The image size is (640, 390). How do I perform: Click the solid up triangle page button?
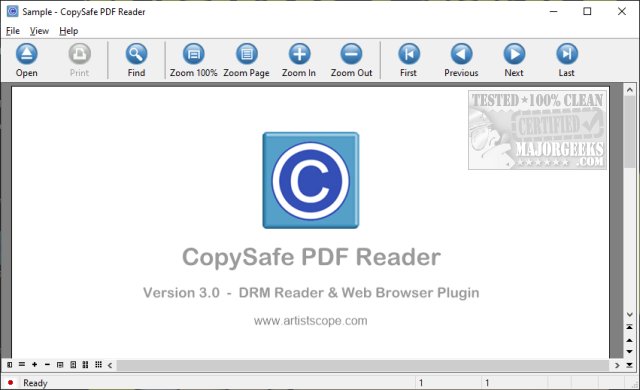point(629,340)
